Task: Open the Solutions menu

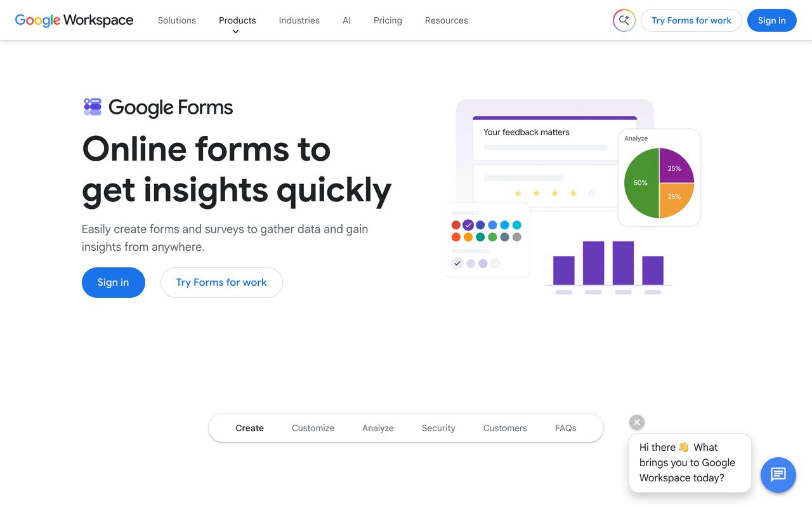Action: click(x=177, y=20)
